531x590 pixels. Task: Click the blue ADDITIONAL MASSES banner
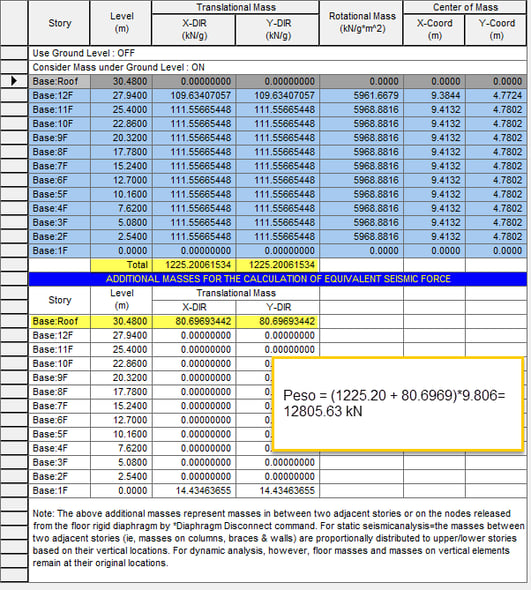[x=278, y=279]
